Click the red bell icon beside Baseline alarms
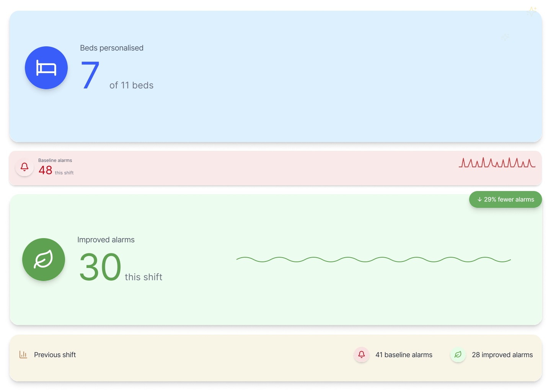 pyautogui.click(x=24, y=167)
